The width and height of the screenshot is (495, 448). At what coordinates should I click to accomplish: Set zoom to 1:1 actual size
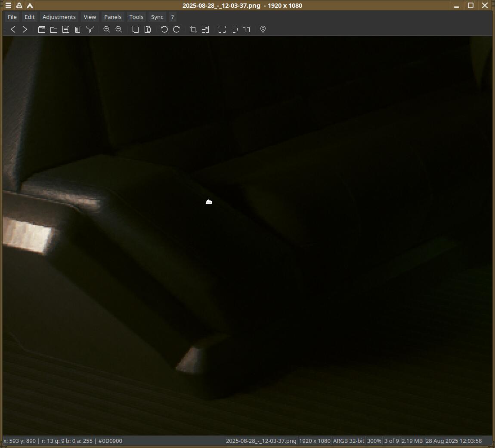tap(246, 29)
